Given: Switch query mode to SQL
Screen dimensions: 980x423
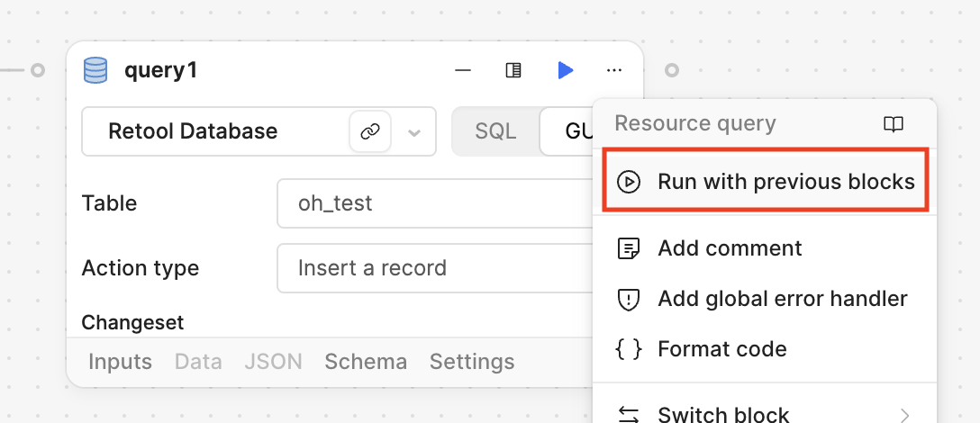Looking at the screenshot, I should (495, 132).
